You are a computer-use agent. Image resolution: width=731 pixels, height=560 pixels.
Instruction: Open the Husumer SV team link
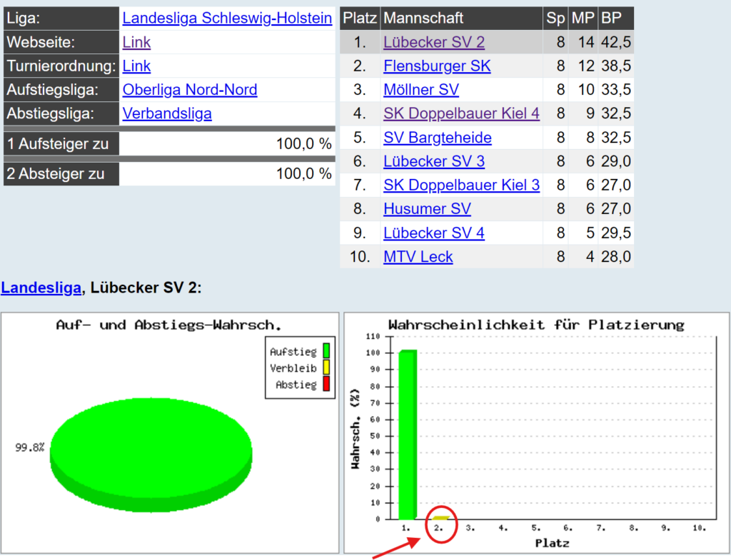pyautogui.click(x=427, y=209)
